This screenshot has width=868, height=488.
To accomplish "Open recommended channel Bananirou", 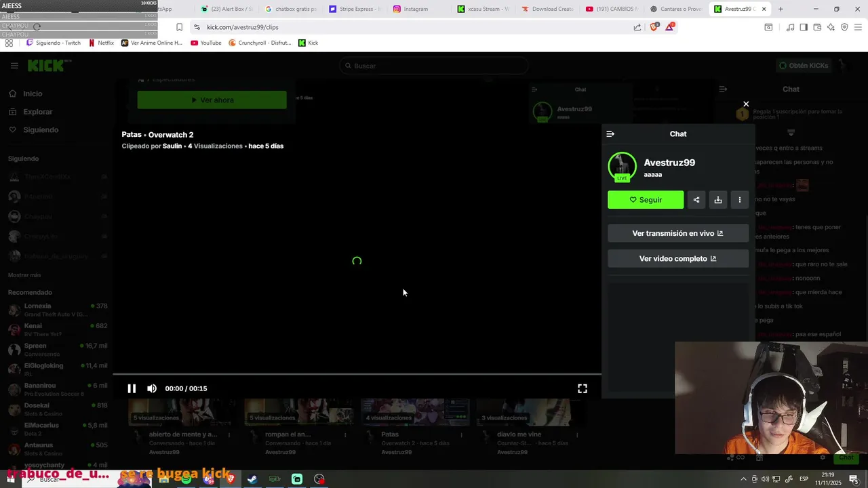I will coord(57,389).
